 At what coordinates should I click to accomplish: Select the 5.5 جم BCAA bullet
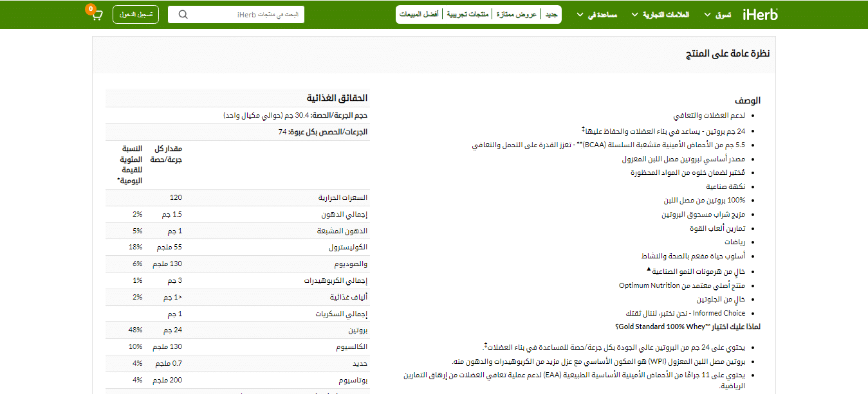point(609,145)
